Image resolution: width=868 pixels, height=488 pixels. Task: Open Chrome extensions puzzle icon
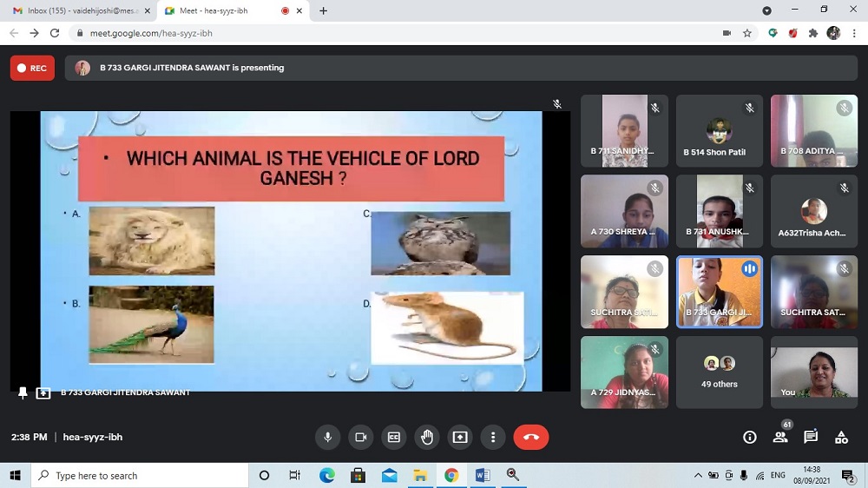813,33
